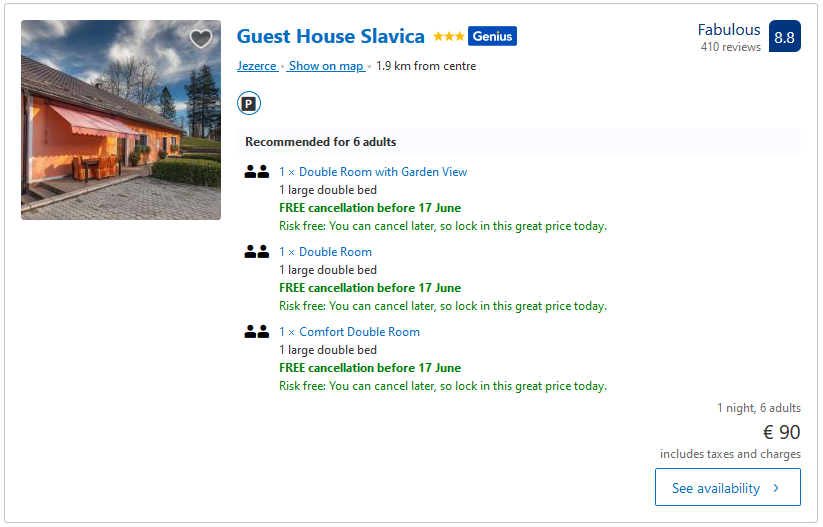
Task: Open the Double Room with Garden View link
Action: click(x=373, y=172)
